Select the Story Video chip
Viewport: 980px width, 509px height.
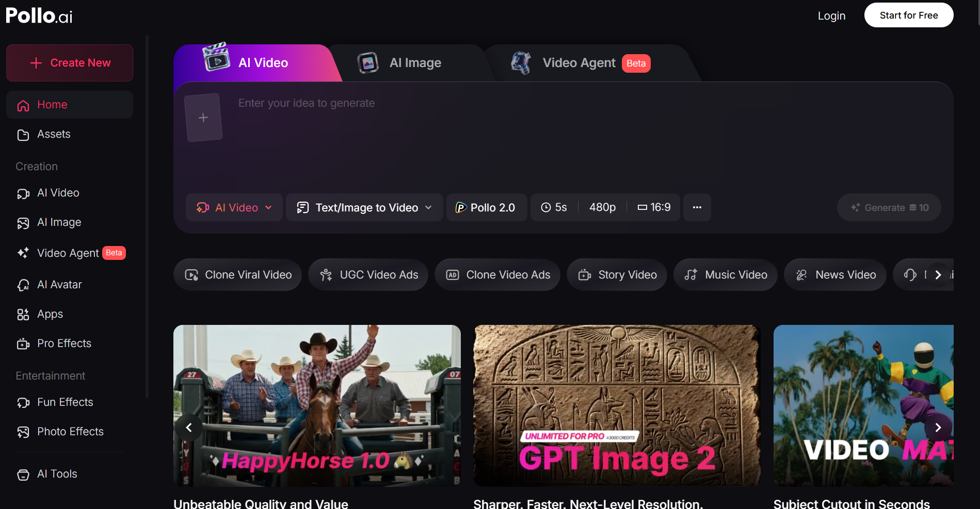click(x=617, y=275)
